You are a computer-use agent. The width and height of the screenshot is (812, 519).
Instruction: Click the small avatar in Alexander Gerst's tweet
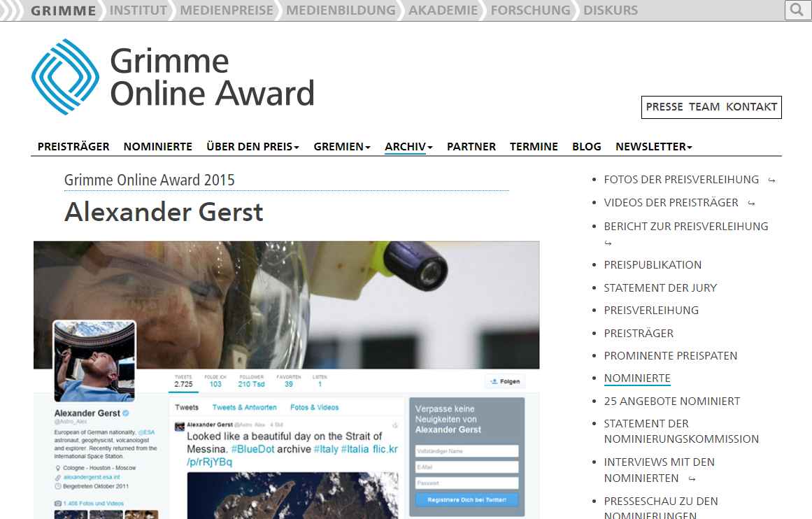pyautogui.click(x=180, y=426)
